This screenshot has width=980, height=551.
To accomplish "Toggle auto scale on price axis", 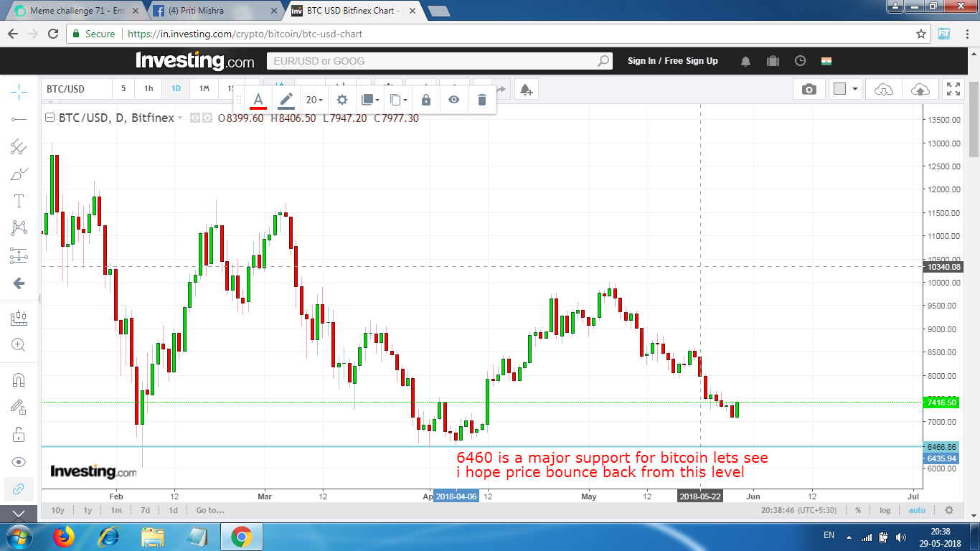I will 917,510.
